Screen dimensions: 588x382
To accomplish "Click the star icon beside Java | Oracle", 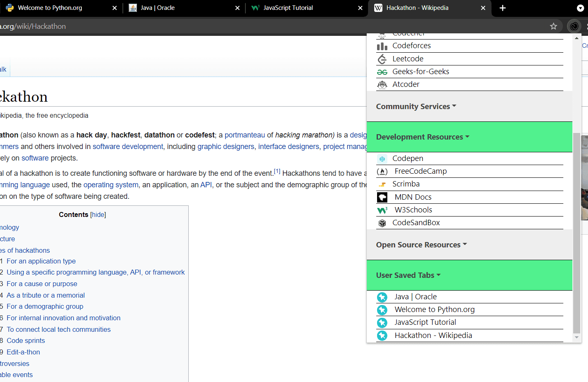I will click(x=382, y=297).
